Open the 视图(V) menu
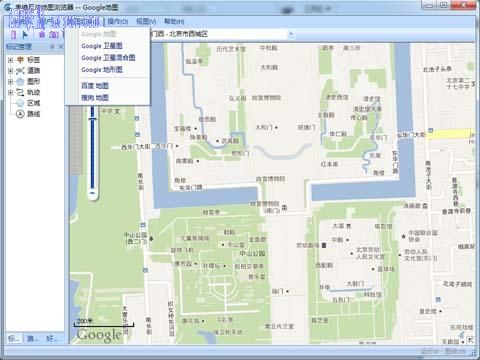 [146, 22]
